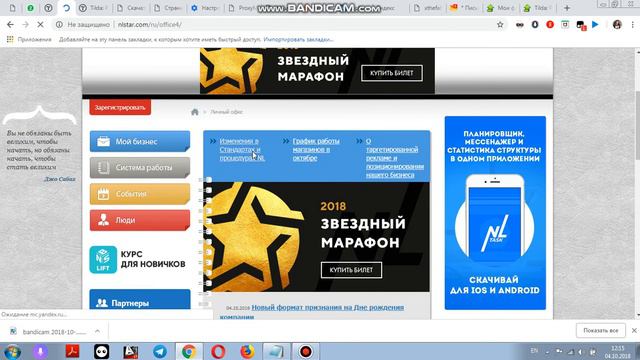Screen dimensions: 640x360
Task: Open the 'Изменения в Стандартах и процедурах NL' link
Action: [x=242, y=149]
